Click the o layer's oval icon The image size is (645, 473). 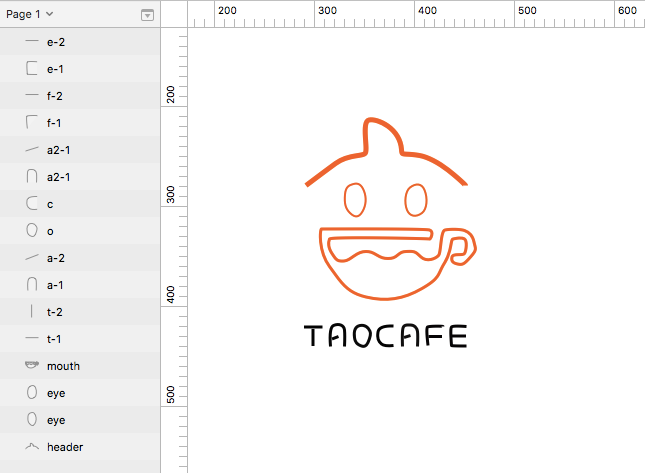(32, 230)
